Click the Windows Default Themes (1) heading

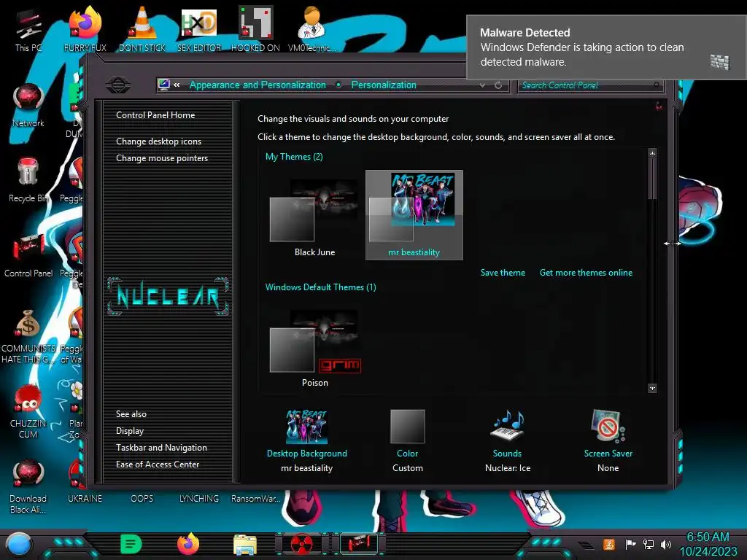coord(321,287)
